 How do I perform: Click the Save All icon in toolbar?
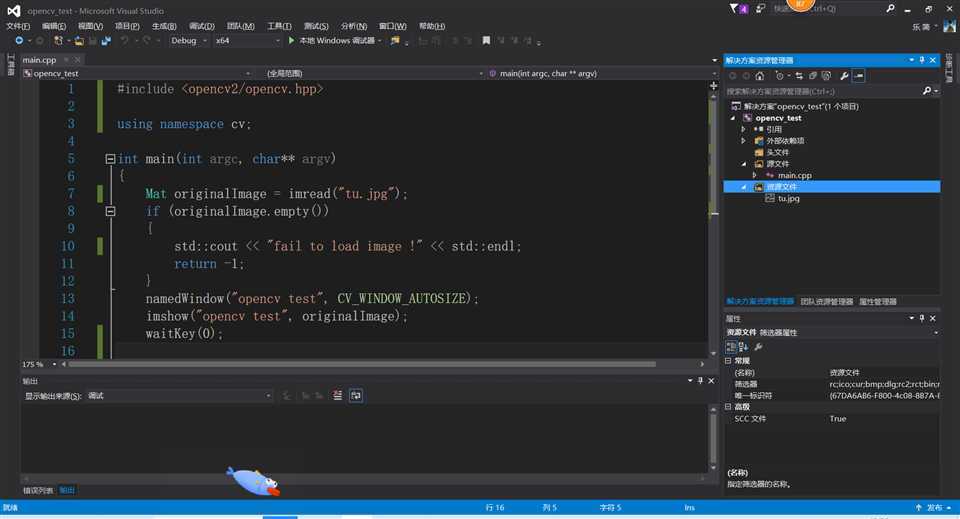coord(105,41)
